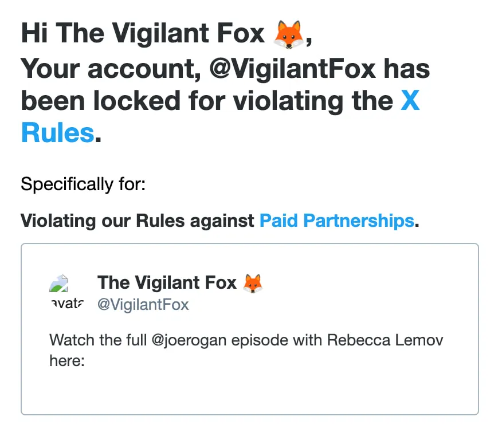Open the Paid Partnerships link
Image resolution: width=502 pixels, height=448 pixels.
click(336, 221)
